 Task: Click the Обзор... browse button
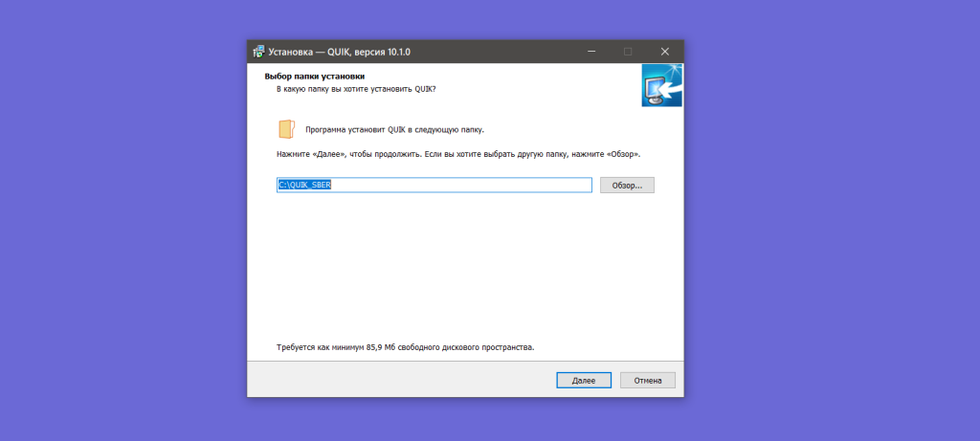click(x=627, y=186)
